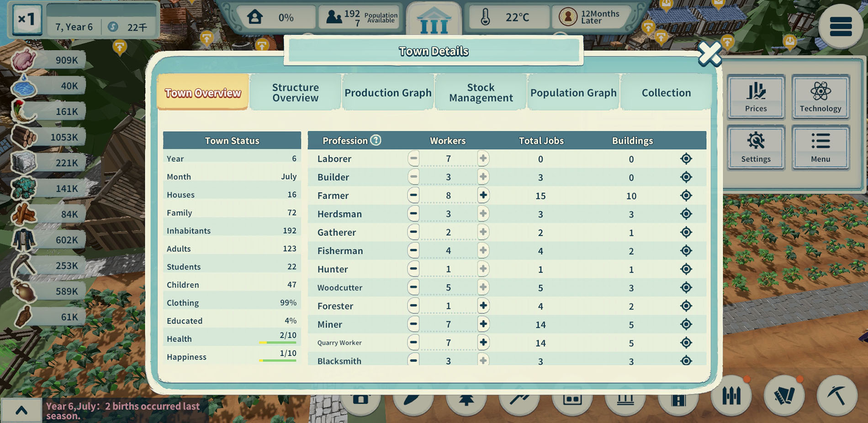
Task: Open the hamburger menu in top corner
Action: [841, 27]
